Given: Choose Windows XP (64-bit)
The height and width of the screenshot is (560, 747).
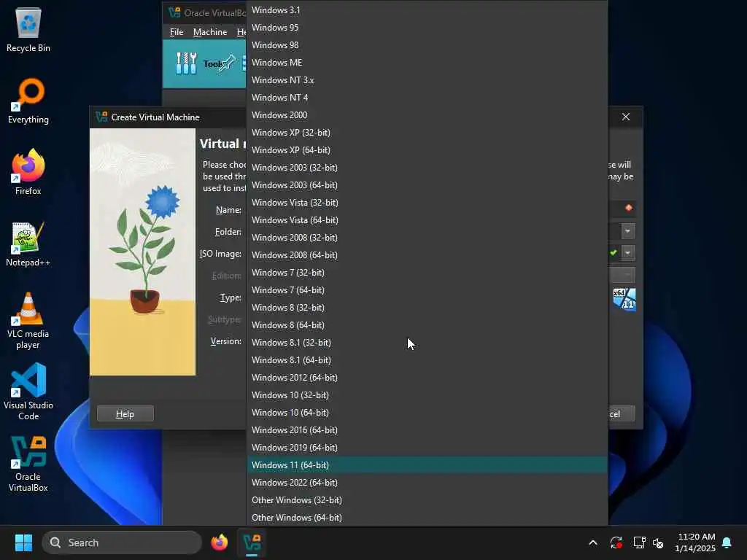Looking at the screenshot, I should point(427,150).
